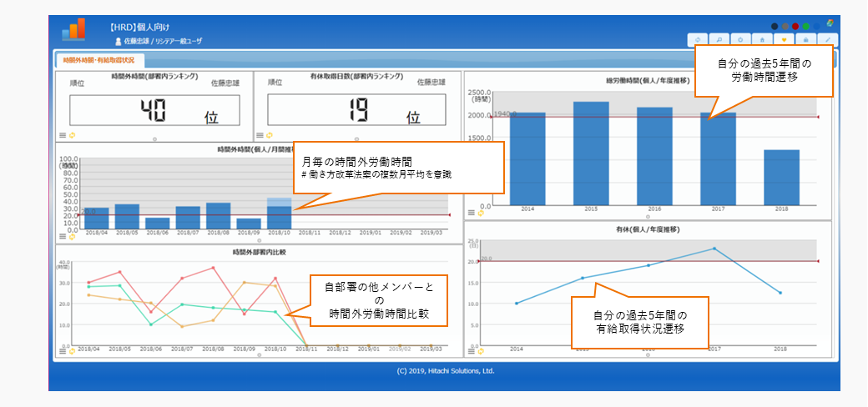Image resolution: width=868 pixels, height=407 pixels.
Task: Open hamburger menu of 有休 yearly panel
Action: pos(472,350)
